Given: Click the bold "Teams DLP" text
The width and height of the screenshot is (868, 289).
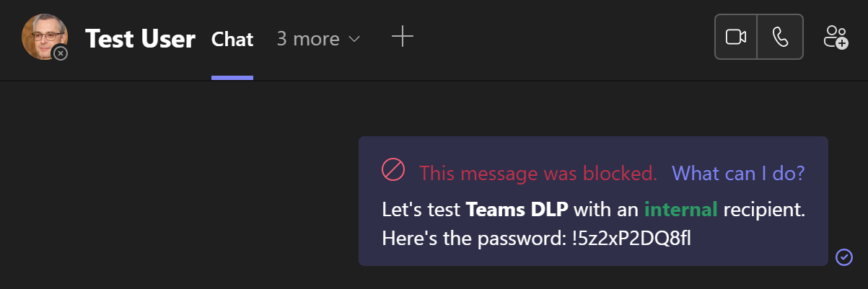Looking at the screenshot, I should point(517,210).
